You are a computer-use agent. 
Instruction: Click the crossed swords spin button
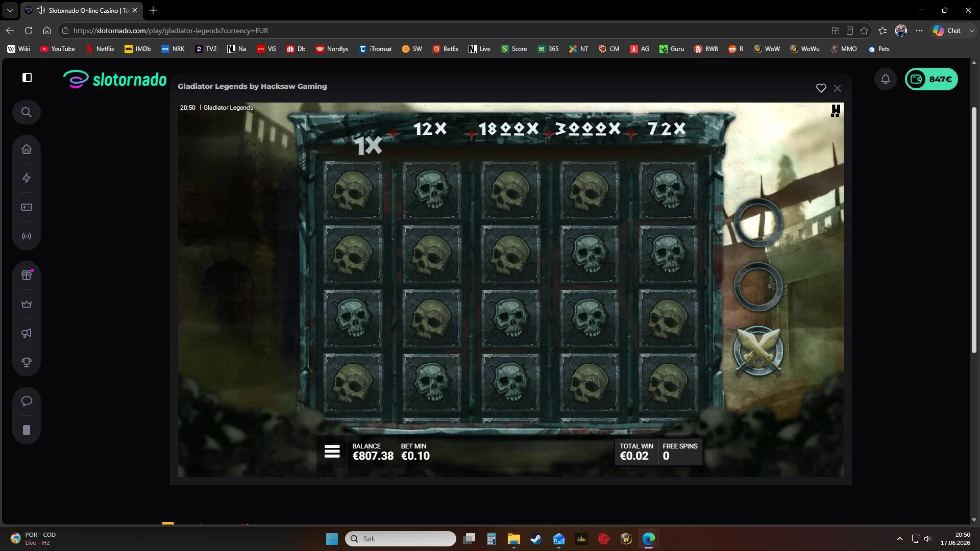tap(758, 351)
